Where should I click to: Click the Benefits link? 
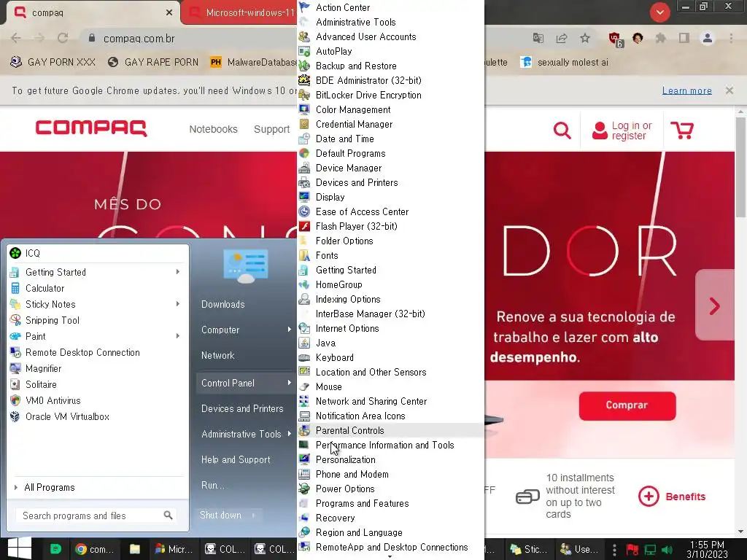672,496
